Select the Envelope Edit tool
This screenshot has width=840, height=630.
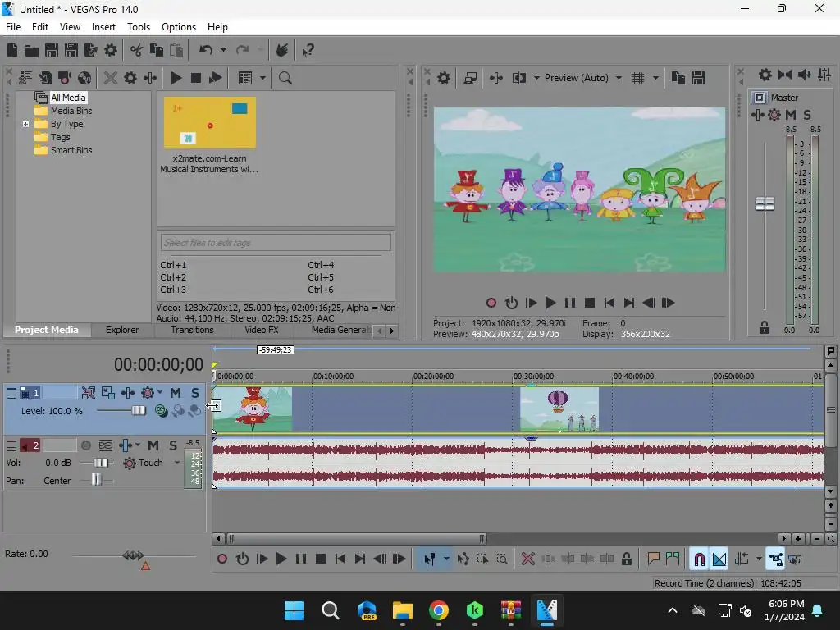(x=463, y=559)
